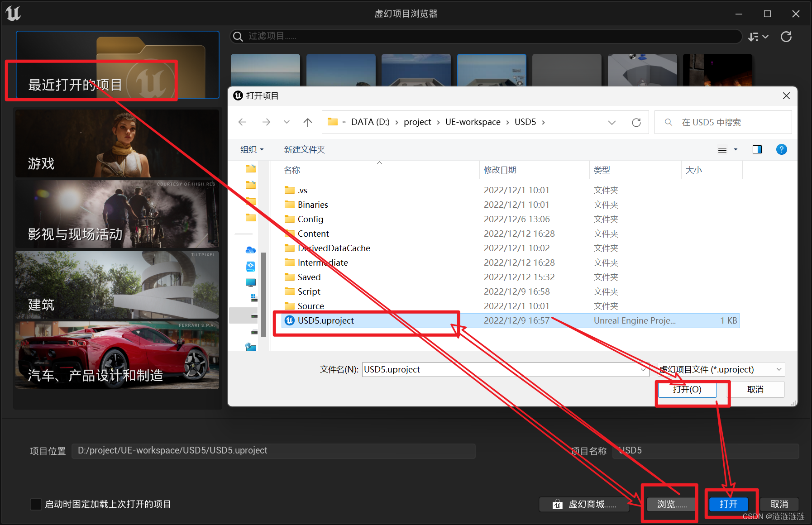
Task: Close the 打开项目 dialog
Action: 786,95
